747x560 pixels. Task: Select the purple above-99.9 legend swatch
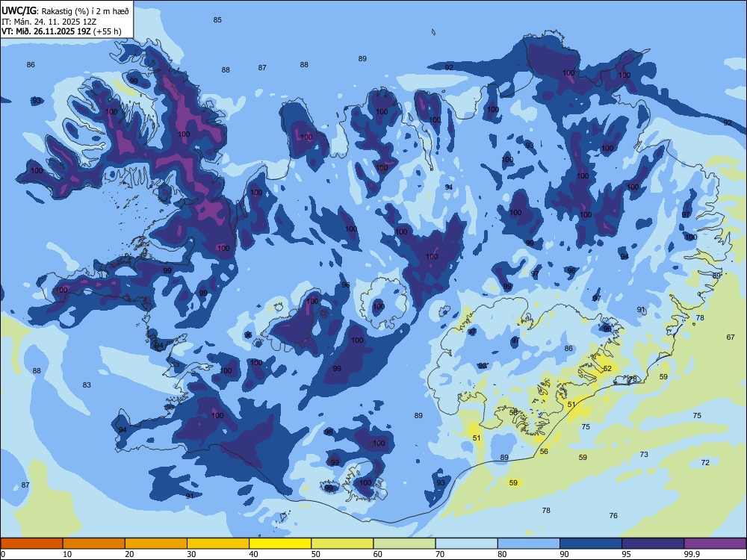click(x=715, y=544)
